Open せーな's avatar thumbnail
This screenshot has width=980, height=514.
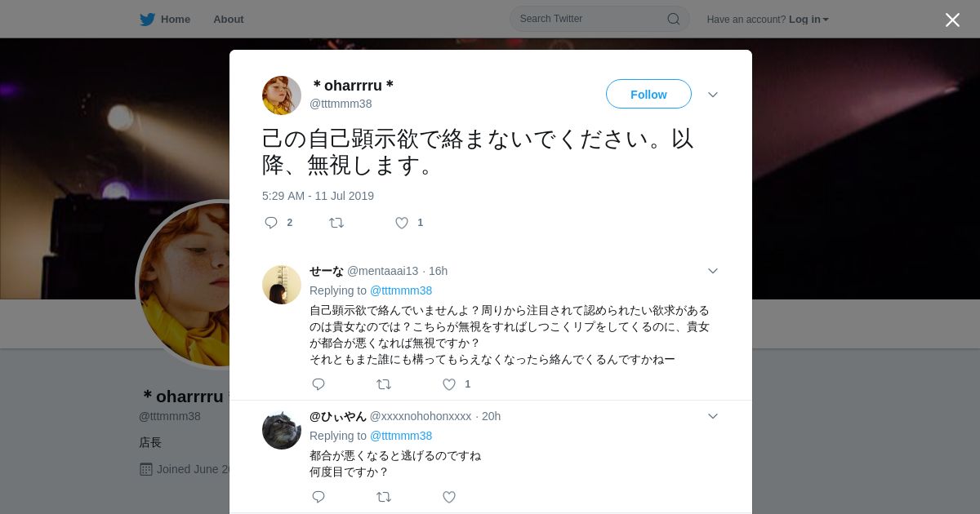pos(282,285)
